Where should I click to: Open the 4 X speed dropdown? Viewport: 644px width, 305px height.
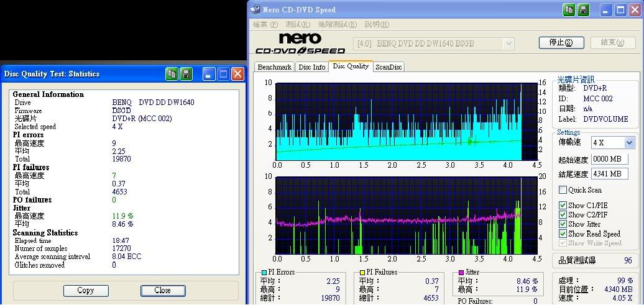(628, 143)
